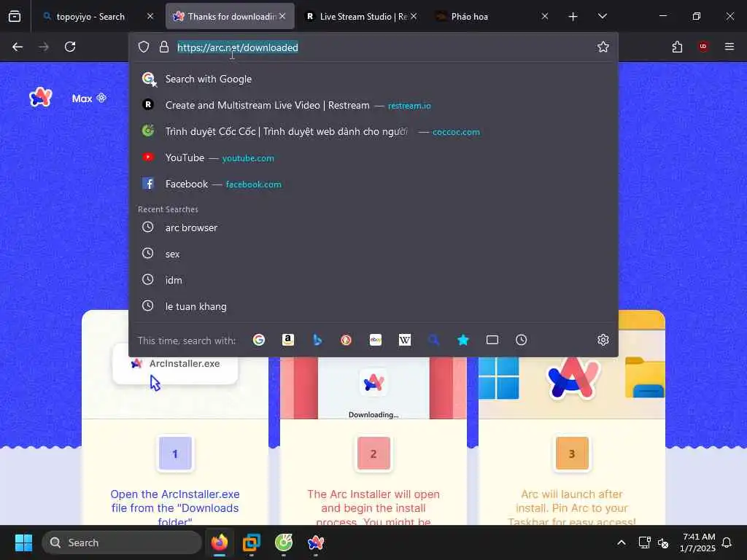
Task: Select Search with Google suggestion
Action: [x=373, y=79]
